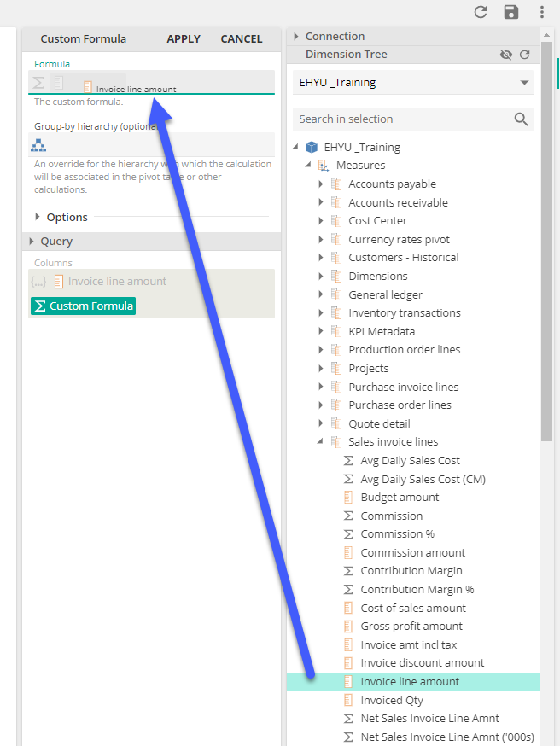Screen dimensions: 560x746
Task: Refresh the Dimension Tree
Action: coord(525,55)
